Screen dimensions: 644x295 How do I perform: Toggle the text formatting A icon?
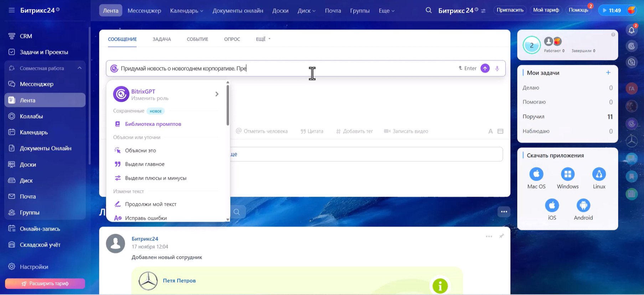point(490,131)
